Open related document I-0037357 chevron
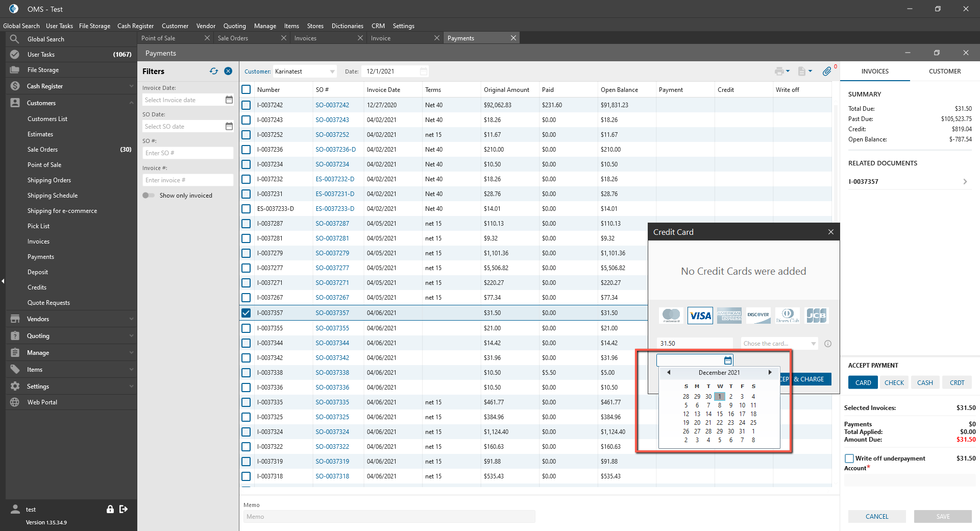The width and height of the screenshot is (980, 531). coord(965,181)
